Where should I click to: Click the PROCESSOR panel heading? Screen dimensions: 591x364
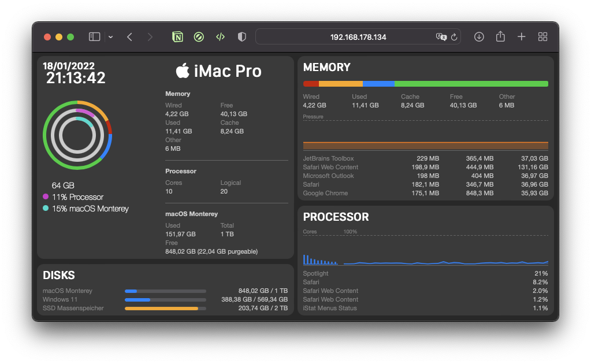point(336,217)
